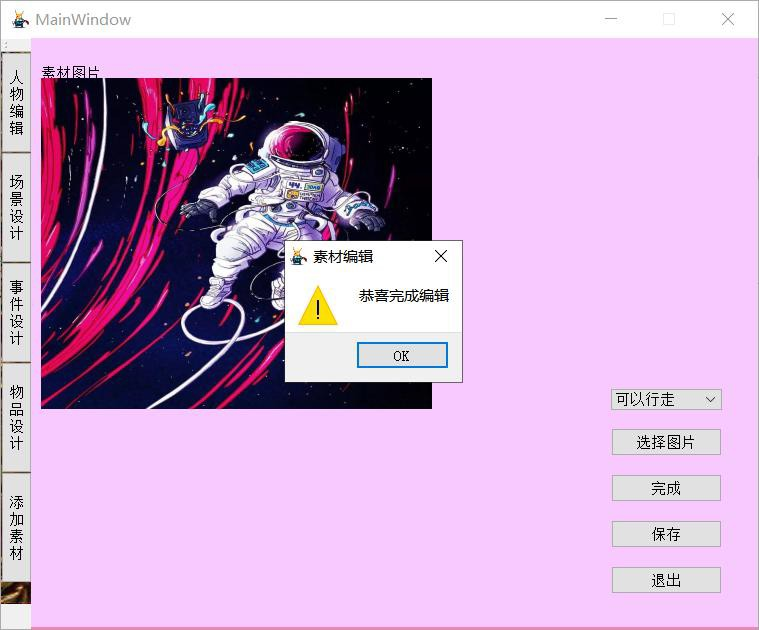Select the 事件设计 sidebar tab
The height and width of the screenshot is (630, 759).
click(x=16, y=312)
